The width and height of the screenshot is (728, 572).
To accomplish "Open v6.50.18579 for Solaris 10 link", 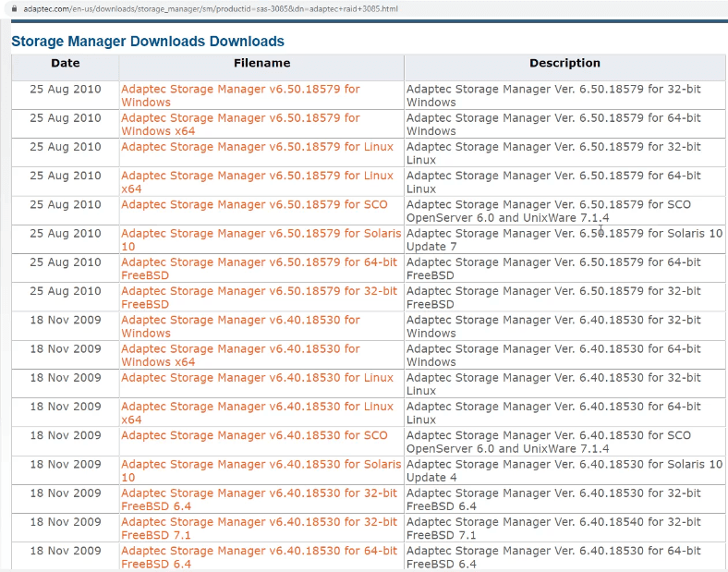I will tap(261, 239).
